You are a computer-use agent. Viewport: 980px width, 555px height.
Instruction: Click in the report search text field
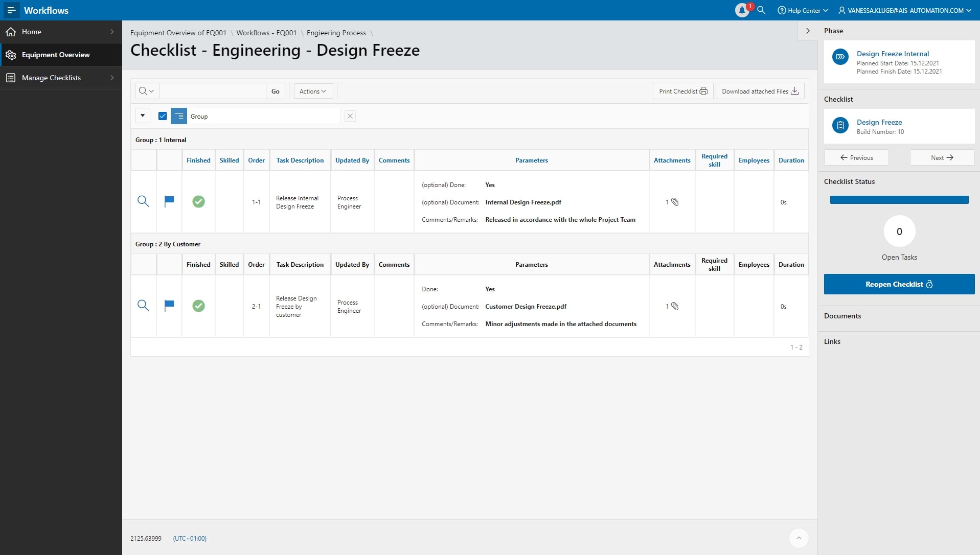(212, 91)
